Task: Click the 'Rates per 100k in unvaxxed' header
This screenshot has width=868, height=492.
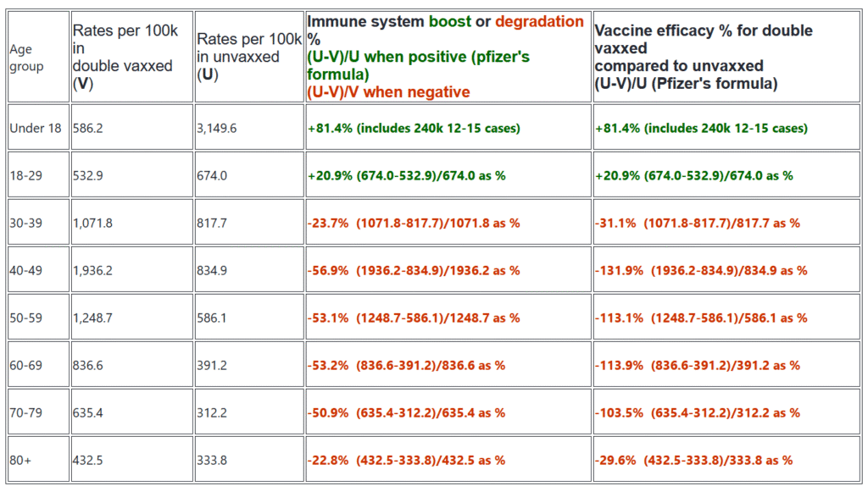Action: point(249,57)
